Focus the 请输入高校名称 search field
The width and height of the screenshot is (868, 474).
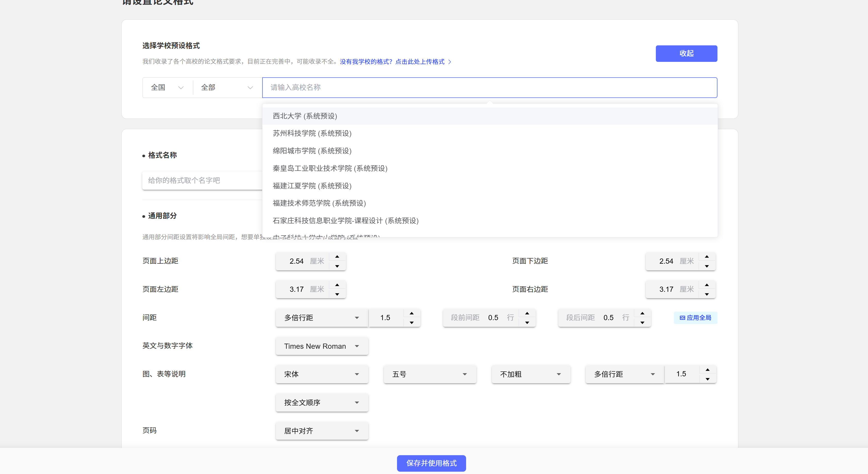[489, 88]
